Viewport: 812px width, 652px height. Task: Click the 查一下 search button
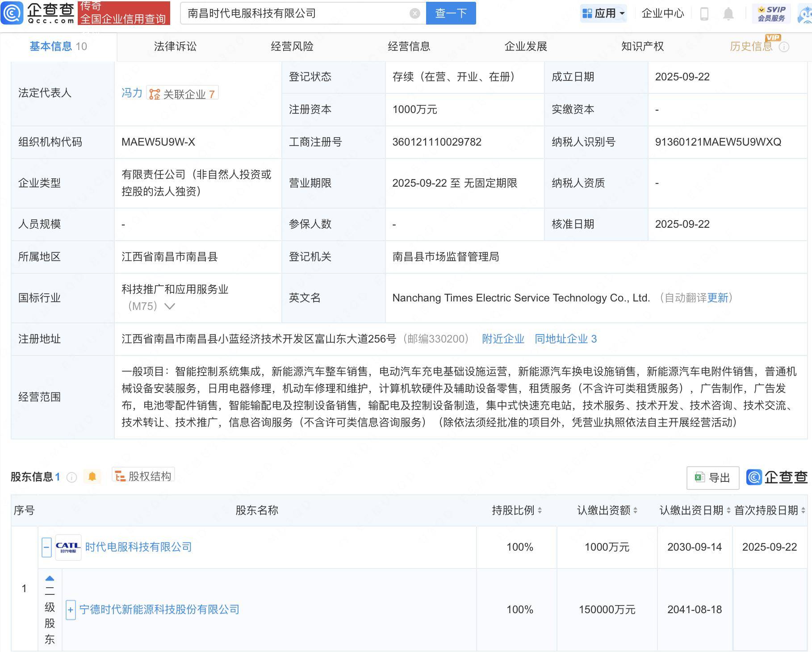tap(450, 13)
